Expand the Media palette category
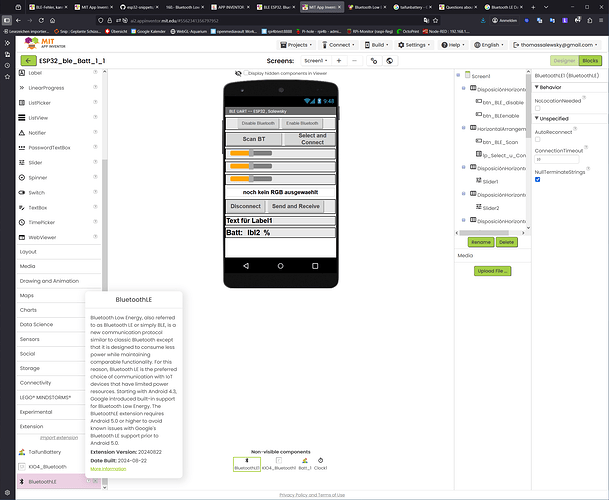Screen dimensions: 609x500 27,266
